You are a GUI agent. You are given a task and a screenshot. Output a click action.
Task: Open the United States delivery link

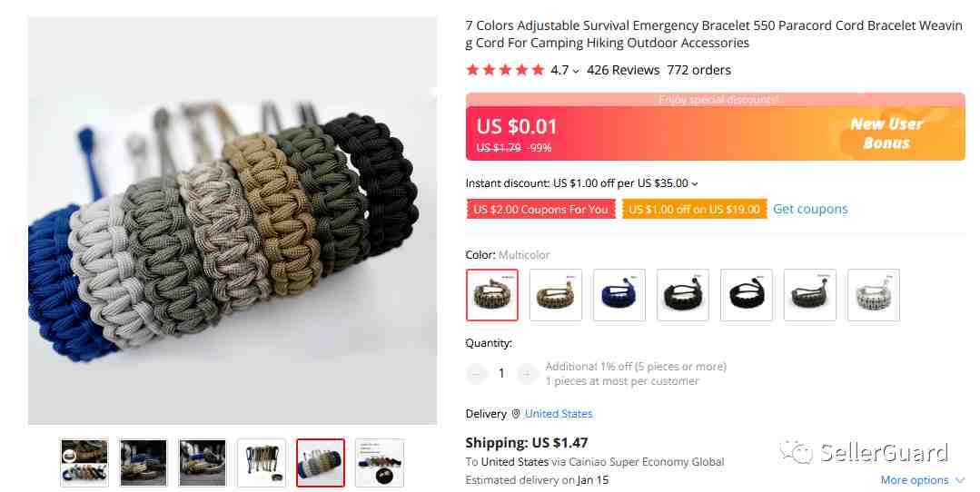tap(559, 414)
